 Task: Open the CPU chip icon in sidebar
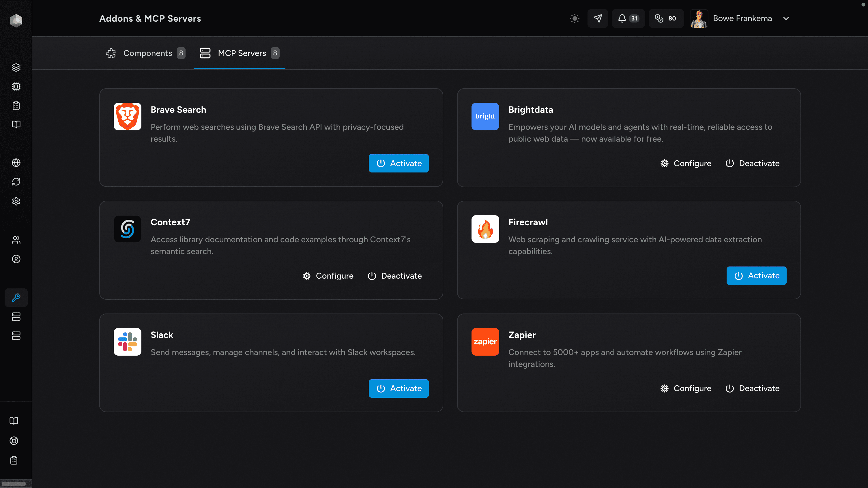16,87
